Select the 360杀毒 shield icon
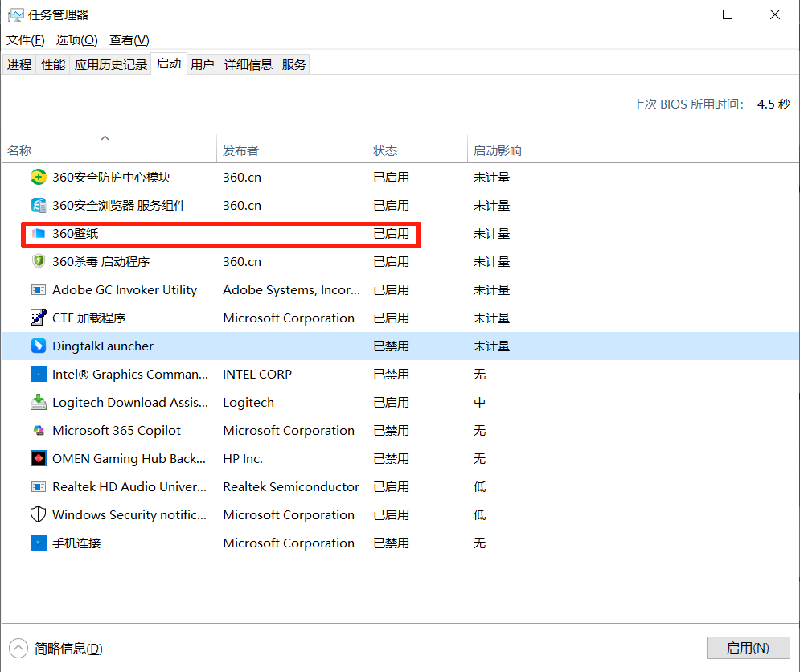Screen dimensions: 800x672 (39, 262)
